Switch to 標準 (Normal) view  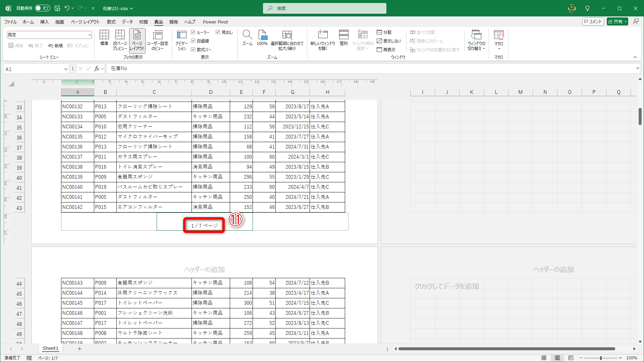coord(104,40)
